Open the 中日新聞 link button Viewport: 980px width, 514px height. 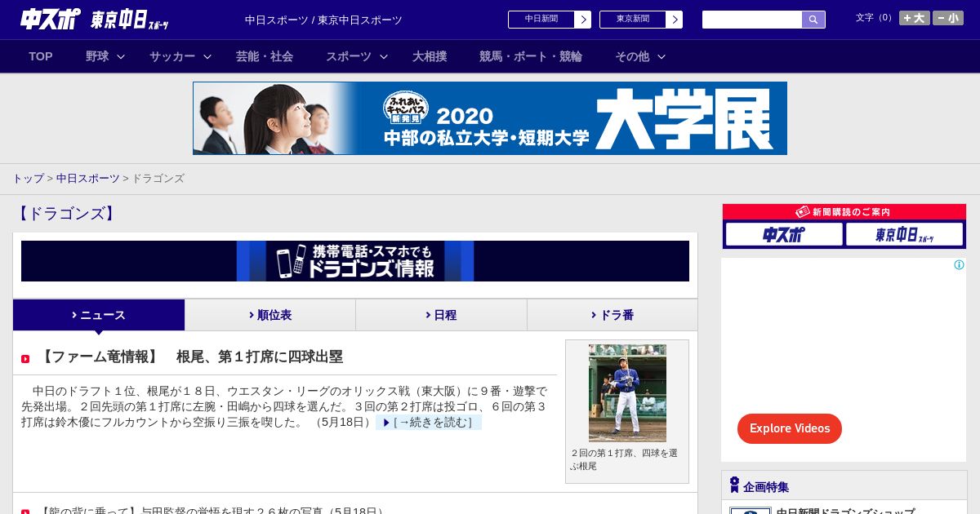tap(541, 20)
